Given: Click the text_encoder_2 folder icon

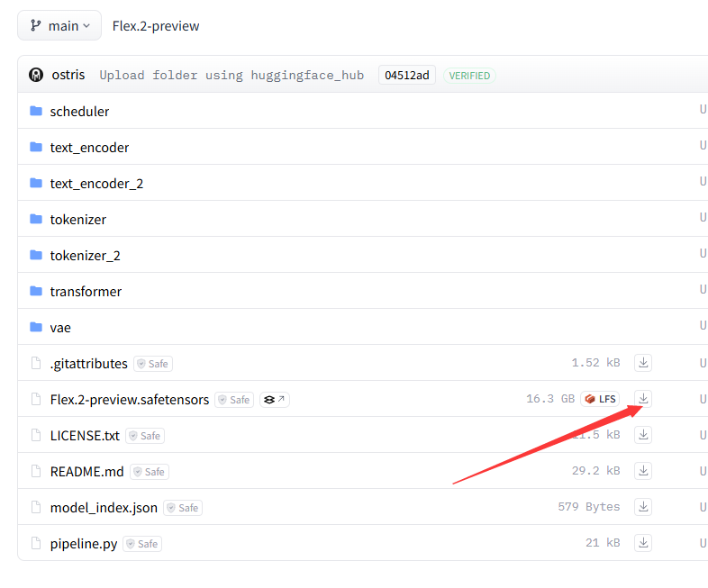Looking at the screenshot, I should pyautogui.click(x=36, y=183).
